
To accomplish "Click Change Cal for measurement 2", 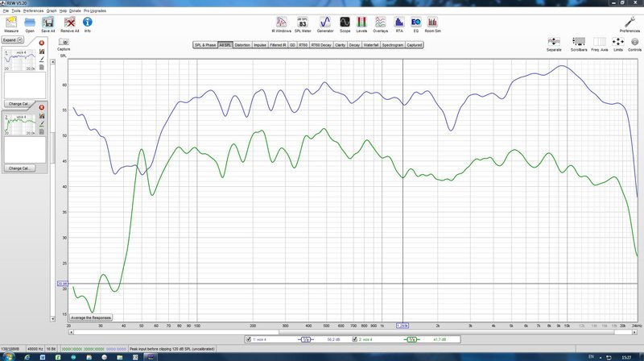I will [19, 168].
